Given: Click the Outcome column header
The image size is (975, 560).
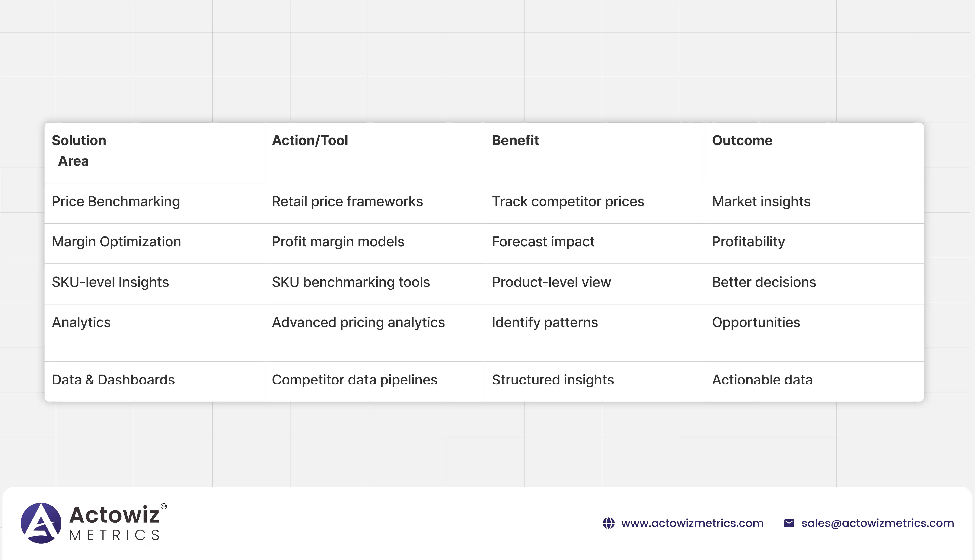Looking at the screenshot, I should pos(742,141).
